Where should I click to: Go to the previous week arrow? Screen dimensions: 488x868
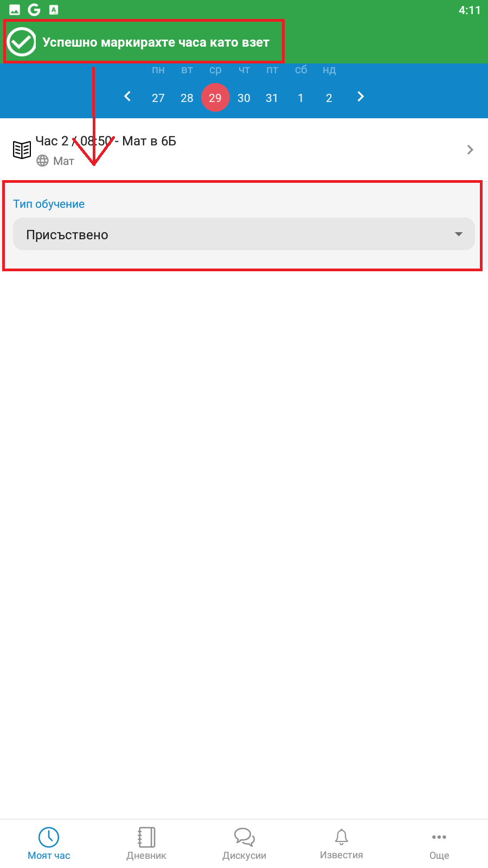click(127, 97)
